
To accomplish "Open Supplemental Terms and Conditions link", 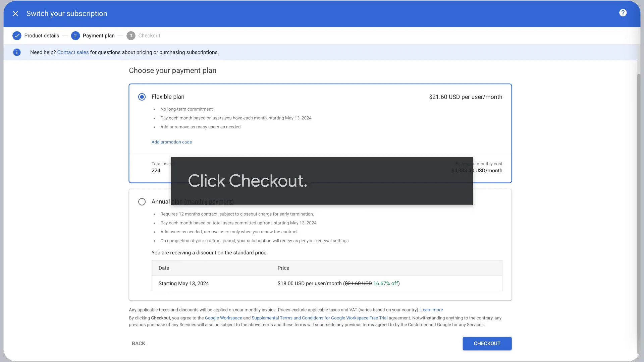I will tap(320, 318).
